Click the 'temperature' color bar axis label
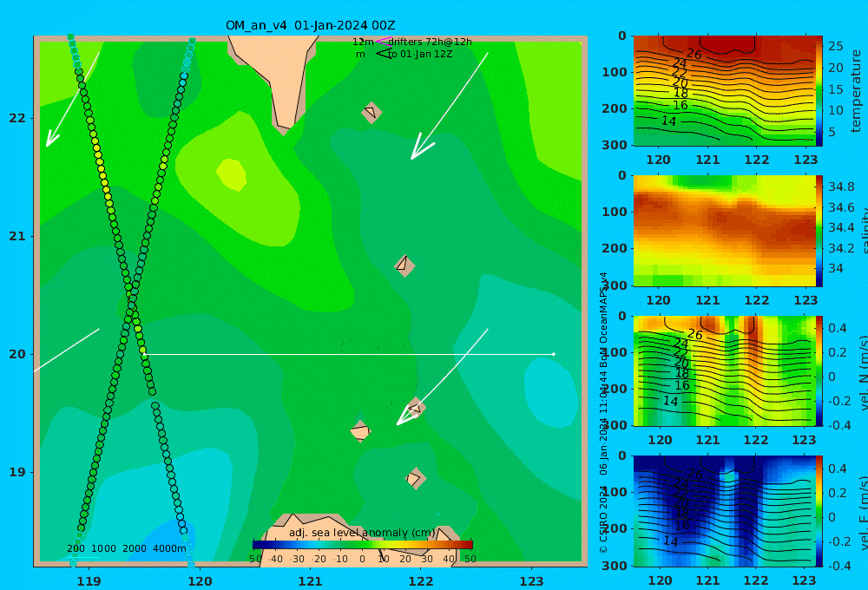The height and width of the screenshot is (590, 868). coord(856,91)
